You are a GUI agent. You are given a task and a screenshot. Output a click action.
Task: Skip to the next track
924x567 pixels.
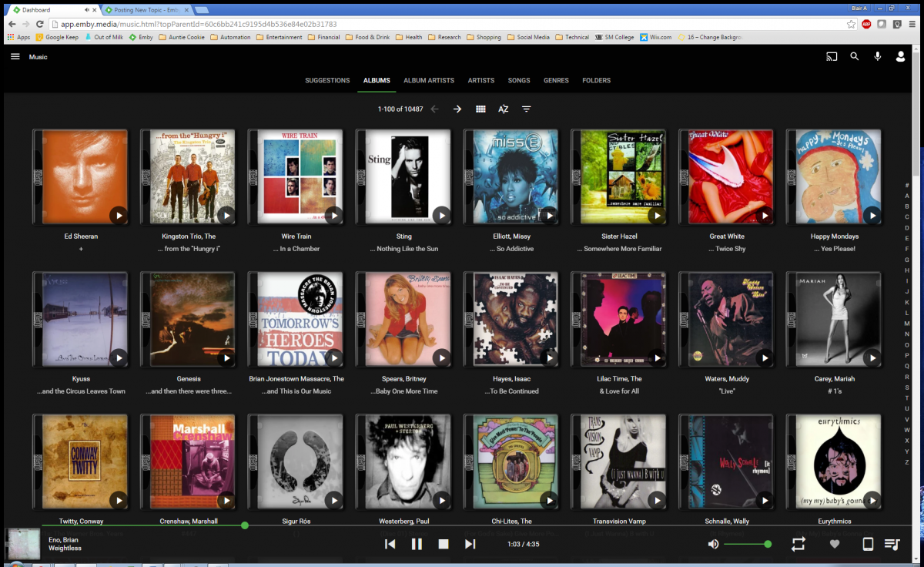tap(470, 544)
